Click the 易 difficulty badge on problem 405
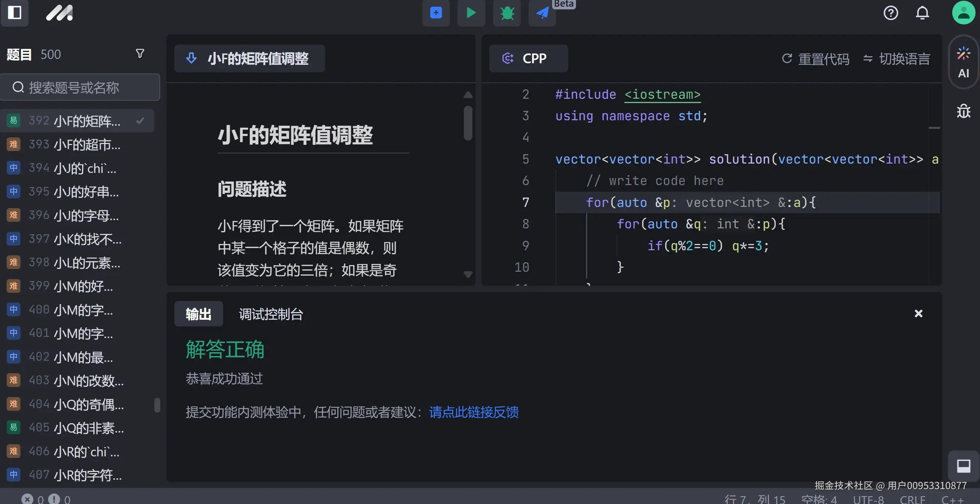Screen dimensions: 980x504 pyautogui.click(x=14, y=427)
